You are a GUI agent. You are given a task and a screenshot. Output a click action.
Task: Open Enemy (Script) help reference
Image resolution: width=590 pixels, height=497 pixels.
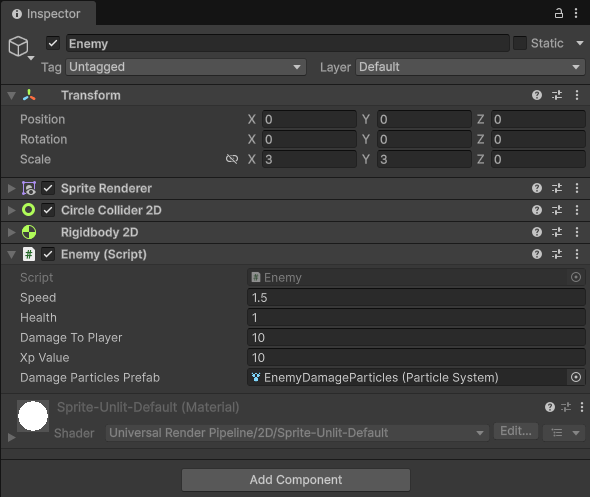tap(537, 254)
